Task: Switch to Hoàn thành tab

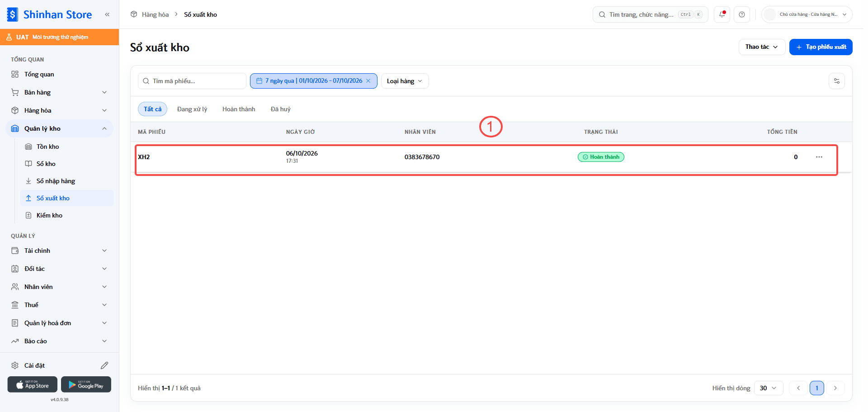Action: click(239, 109)
